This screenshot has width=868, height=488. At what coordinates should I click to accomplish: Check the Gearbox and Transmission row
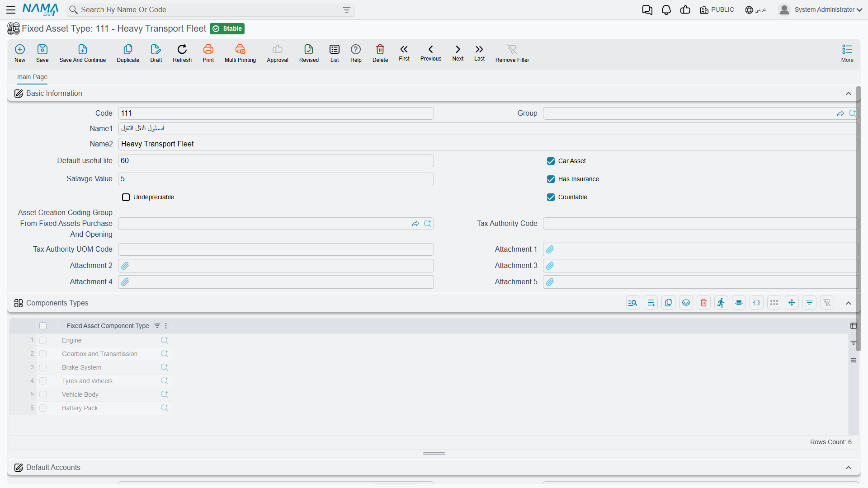pyautogui.click(x=43, y=354)
